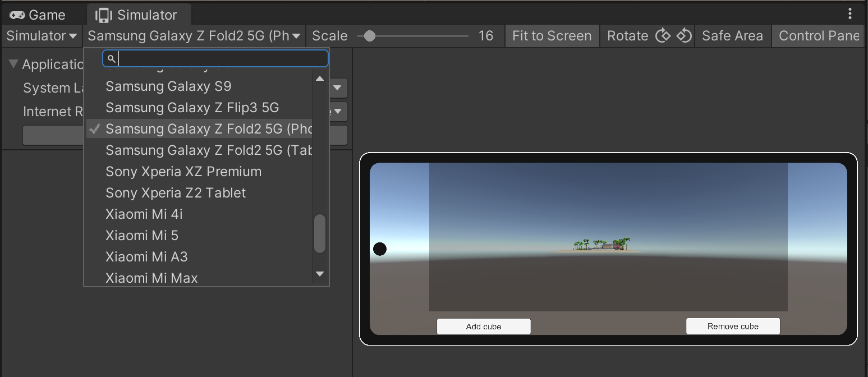Pick Sony Xperia XZ Premium

click(199, 172)
